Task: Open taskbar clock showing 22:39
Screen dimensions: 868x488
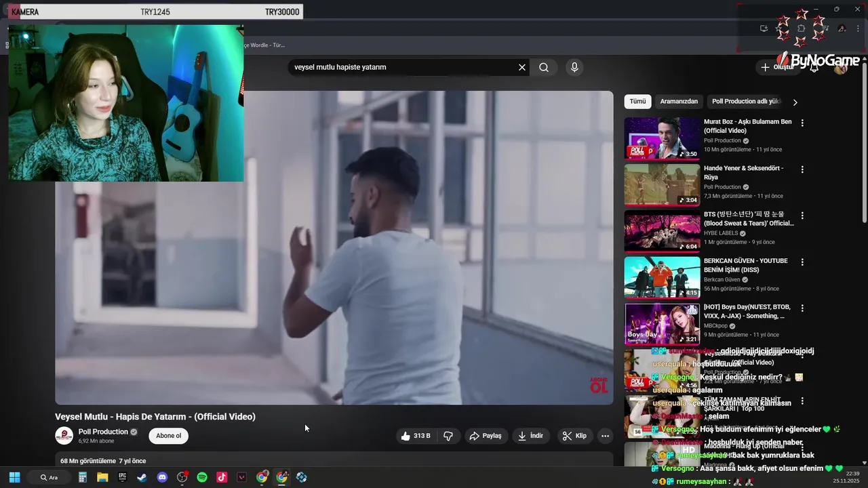Action: tap(847, 477)
